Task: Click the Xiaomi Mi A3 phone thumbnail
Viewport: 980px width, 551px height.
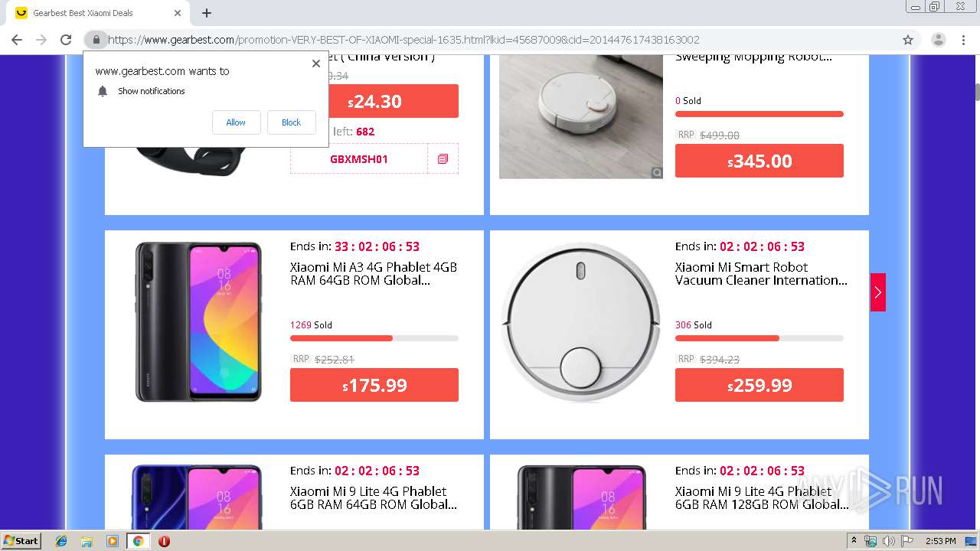Action: click(198, 321)
